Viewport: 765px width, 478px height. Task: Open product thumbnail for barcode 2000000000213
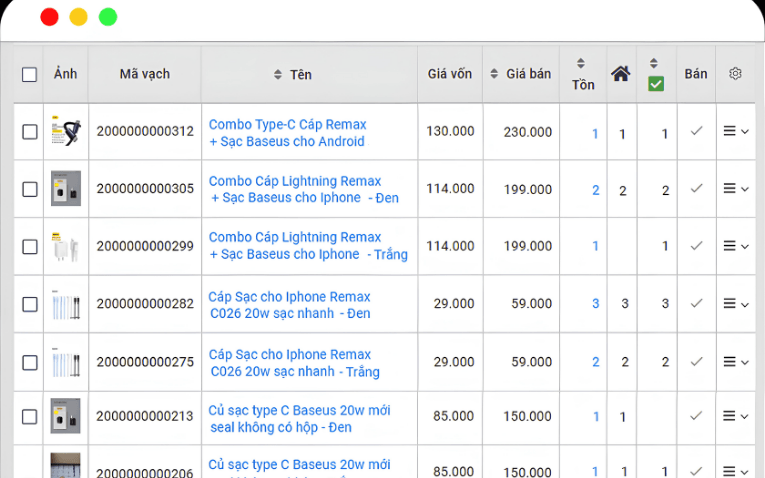(65, 416)
